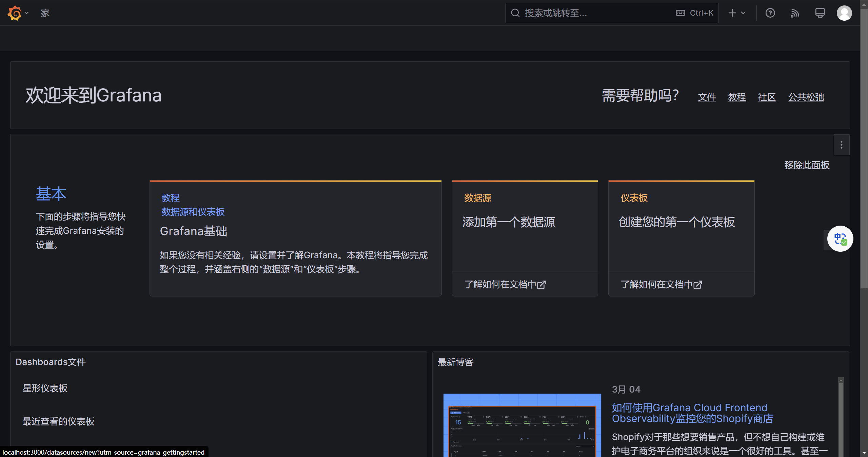Open the 文件 help link

point(707,97)
